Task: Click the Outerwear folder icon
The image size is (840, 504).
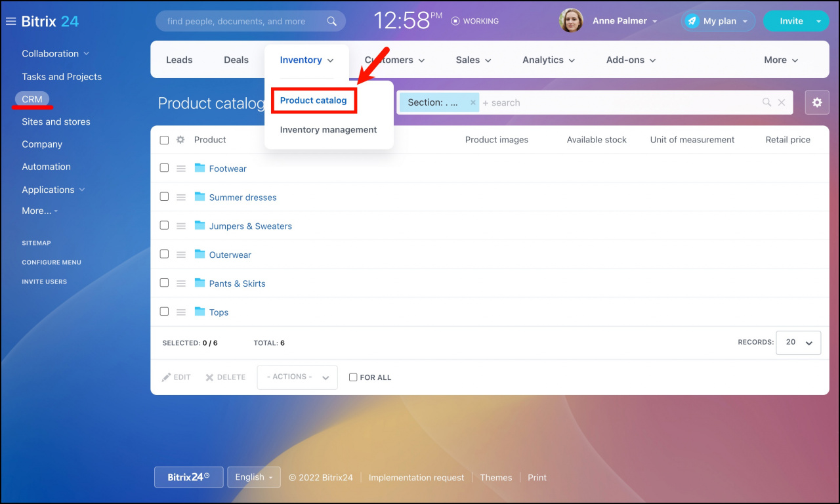Action: click(x=200, y=255)
